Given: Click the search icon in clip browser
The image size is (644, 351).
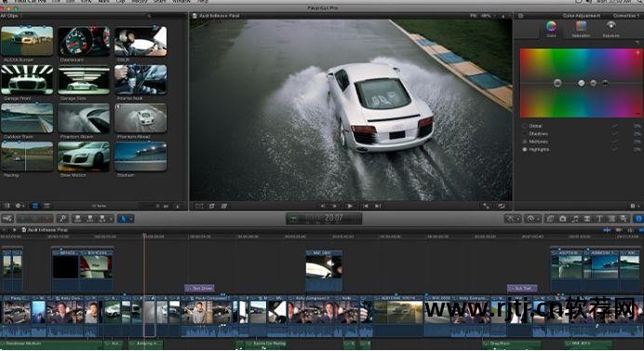Looking at the screenshot, I should pos(149,16).
